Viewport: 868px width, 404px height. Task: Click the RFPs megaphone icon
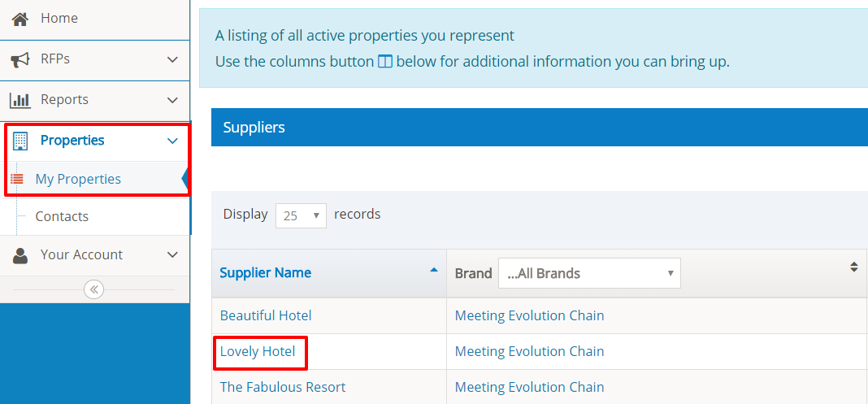(x=20, y=59)
